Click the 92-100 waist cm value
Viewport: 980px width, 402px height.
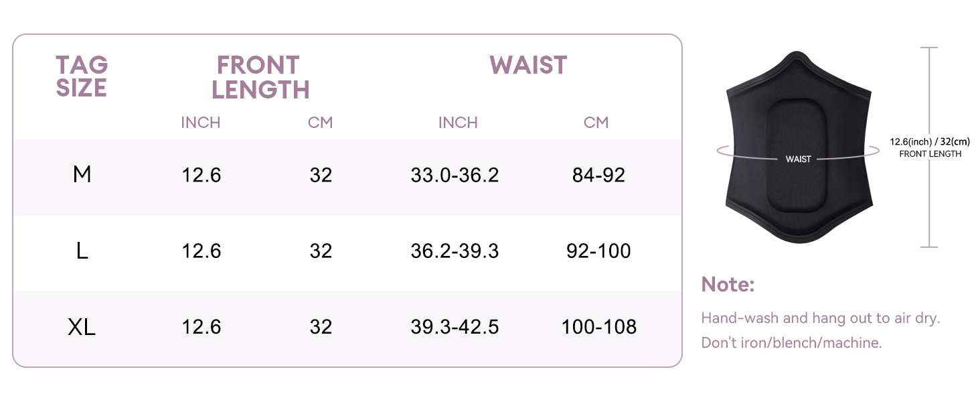[598, 251]
